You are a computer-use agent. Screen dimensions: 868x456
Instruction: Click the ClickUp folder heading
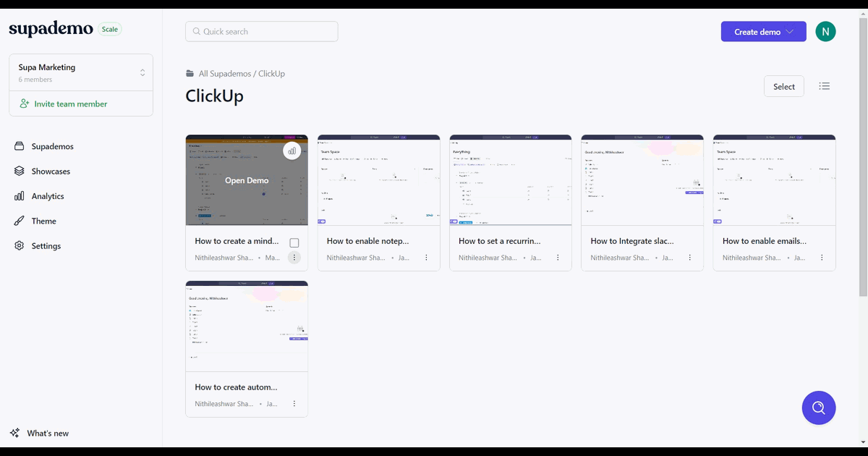215,96
